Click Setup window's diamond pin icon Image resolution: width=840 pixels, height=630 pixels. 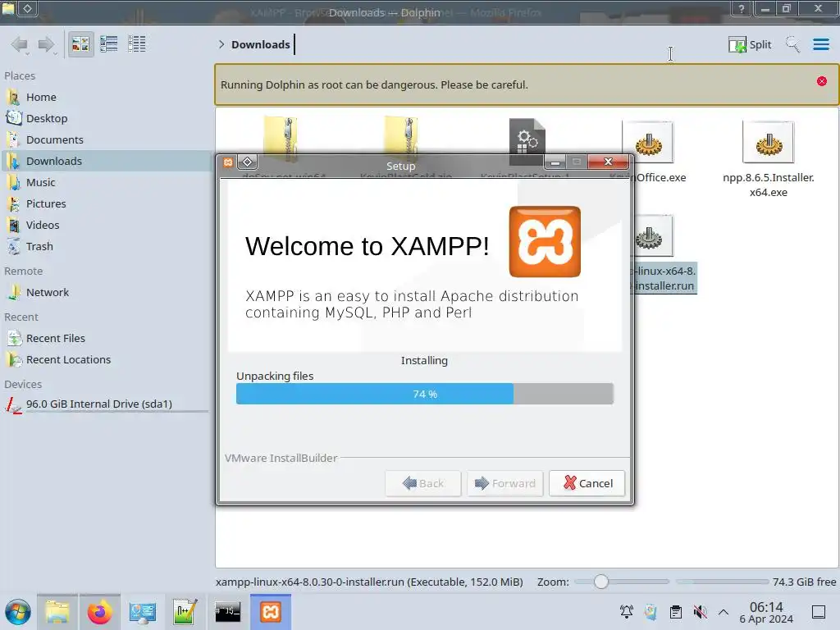[247, 162]
